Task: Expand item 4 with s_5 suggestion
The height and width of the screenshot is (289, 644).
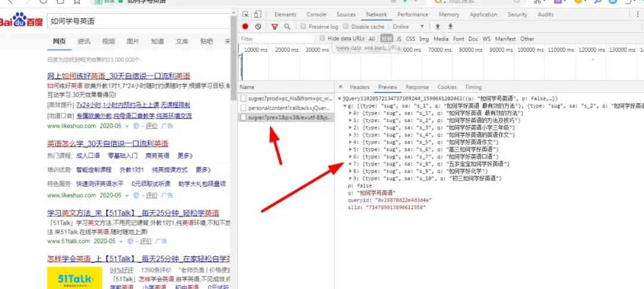Action: (x=350, y=142)
